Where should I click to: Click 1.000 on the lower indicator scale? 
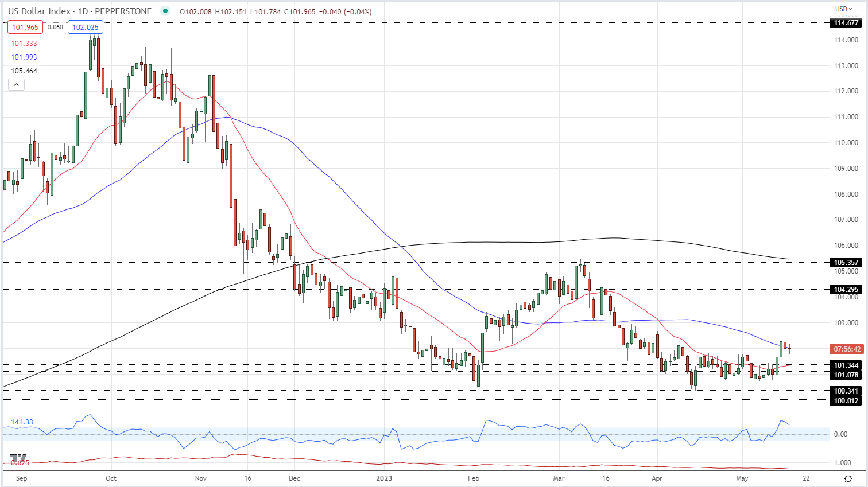coord(843,463)
